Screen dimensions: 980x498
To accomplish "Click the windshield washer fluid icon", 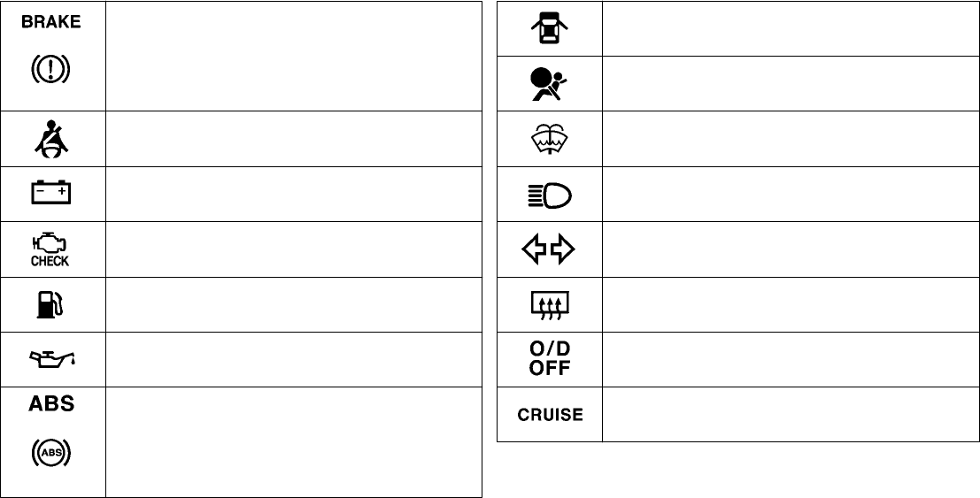I will (x=550, y=139).
